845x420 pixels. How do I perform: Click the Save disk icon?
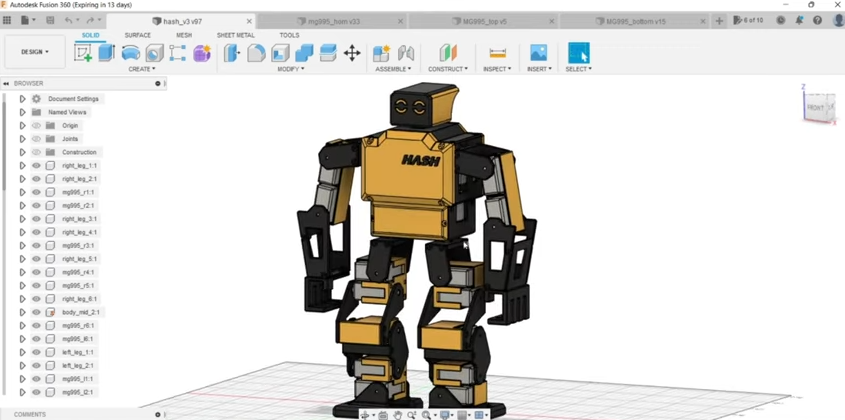(50, 20)
